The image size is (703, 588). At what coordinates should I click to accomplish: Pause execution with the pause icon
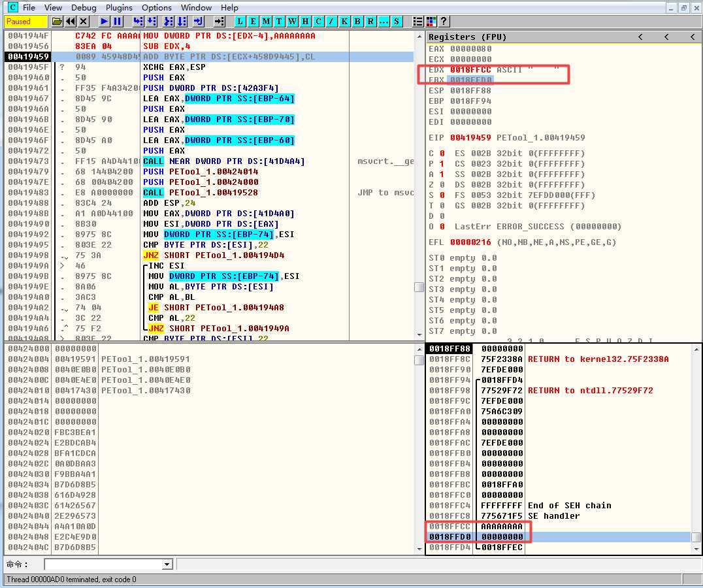pos(118,22)
